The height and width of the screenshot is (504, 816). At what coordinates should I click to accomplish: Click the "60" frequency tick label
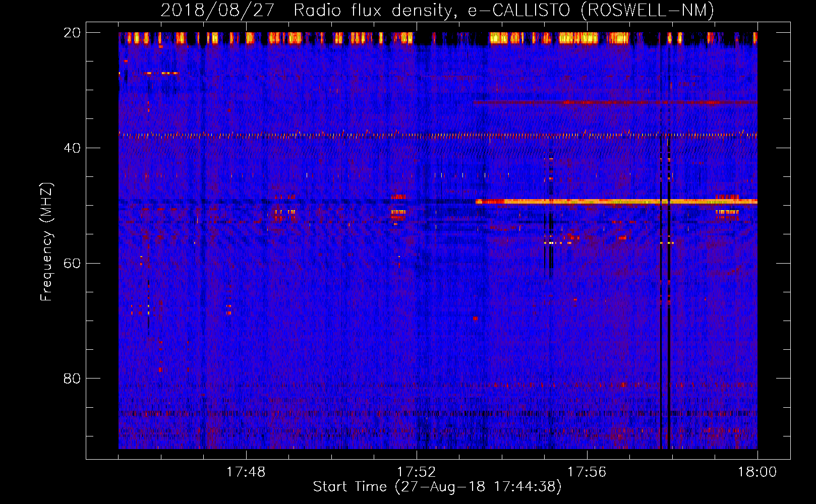(x=72, y=264)
